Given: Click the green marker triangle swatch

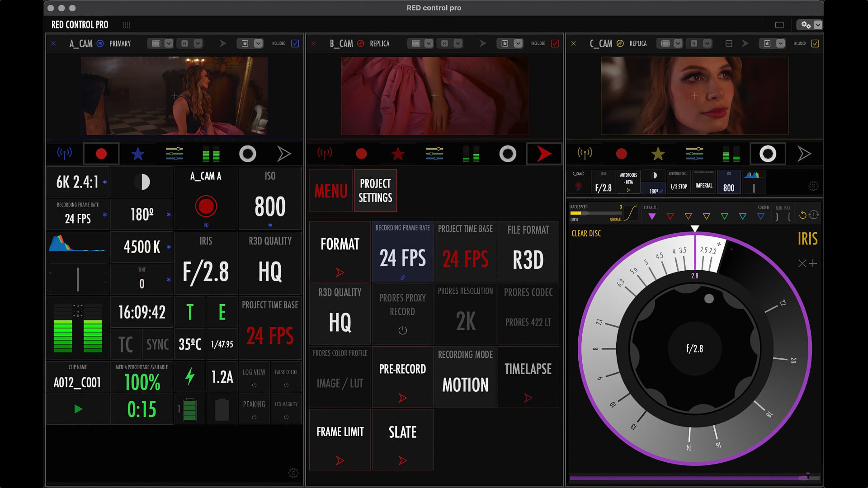Looking at the screenshot, I should pos(724,216).
